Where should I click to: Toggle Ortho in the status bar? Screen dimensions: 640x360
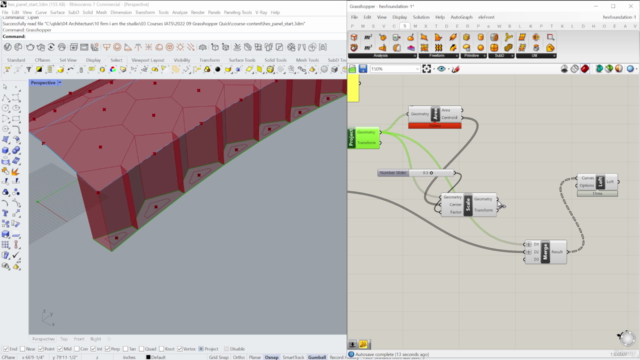[238, 357]
